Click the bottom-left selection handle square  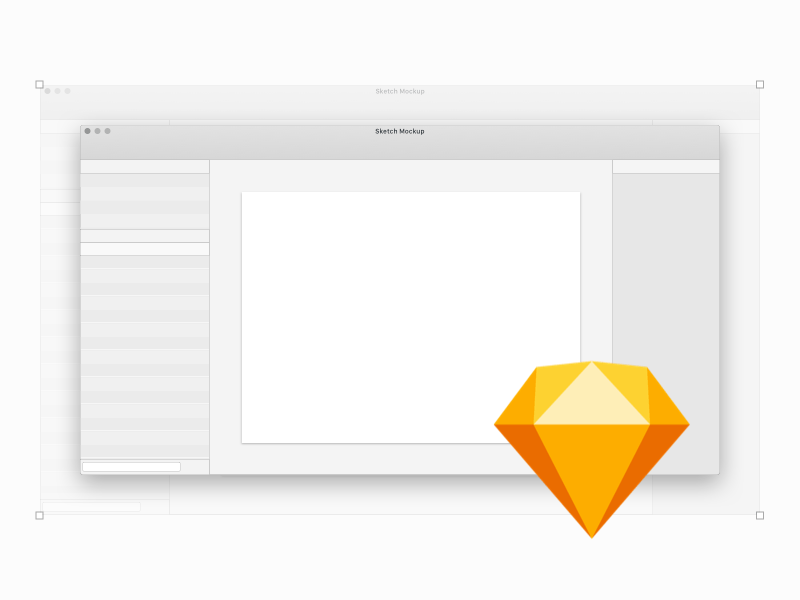[x=40, y=517]
